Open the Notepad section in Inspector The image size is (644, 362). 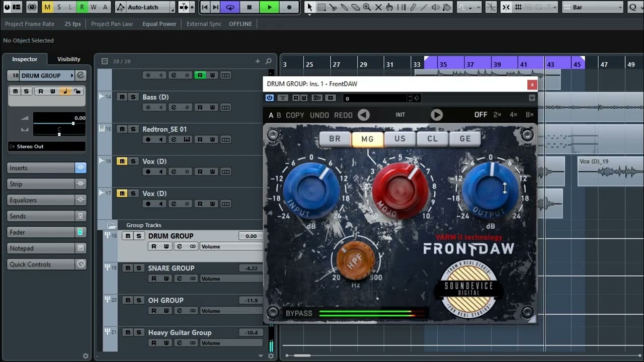pyautogui.click(x=46, y=248)
